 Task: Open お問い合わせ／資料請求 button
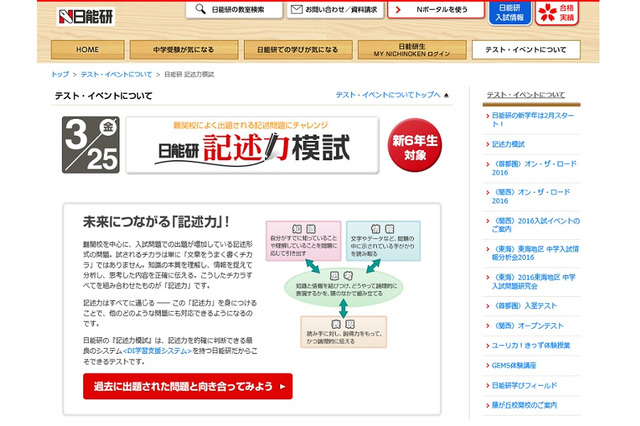[x=335, y=9]
